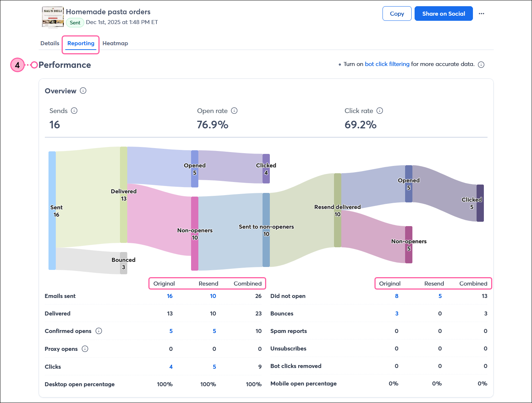532x403 pixels.
Task: Click the Confirmed opens info icon
Action: (x=98, y=331)
